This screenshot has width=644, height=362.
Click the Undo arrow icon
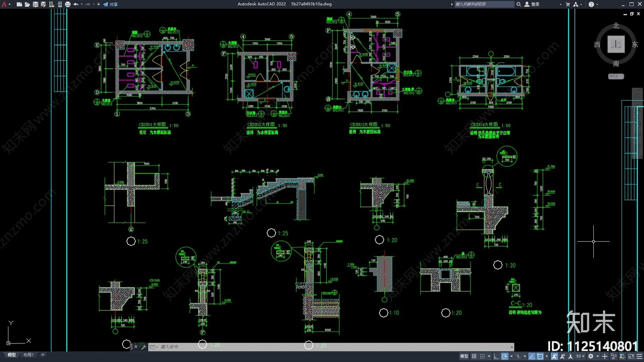pos(76,4)
